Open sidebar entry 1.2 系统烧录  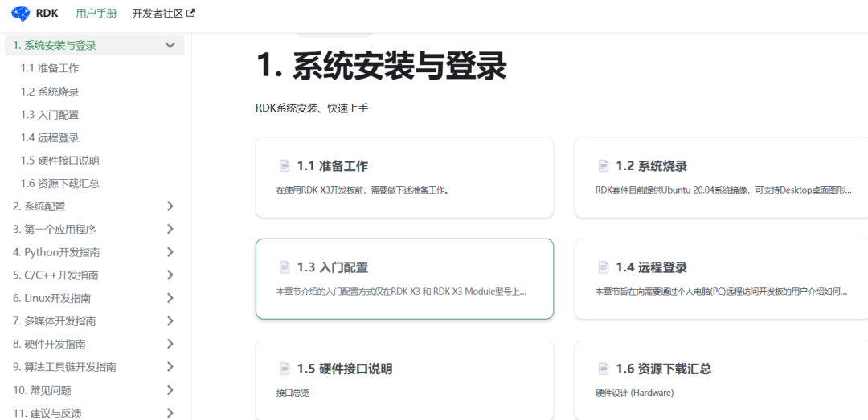pos(50,92)
